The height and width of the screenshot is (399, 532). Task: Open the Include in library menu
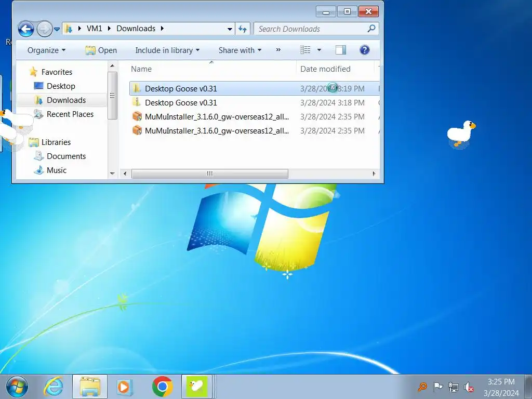point(167,50)
